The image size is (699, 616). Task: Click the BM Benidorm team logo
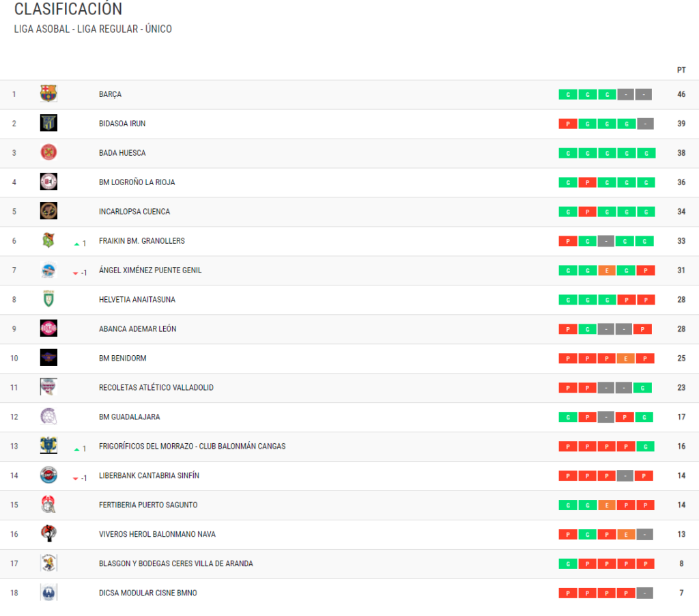coord(48,358)
